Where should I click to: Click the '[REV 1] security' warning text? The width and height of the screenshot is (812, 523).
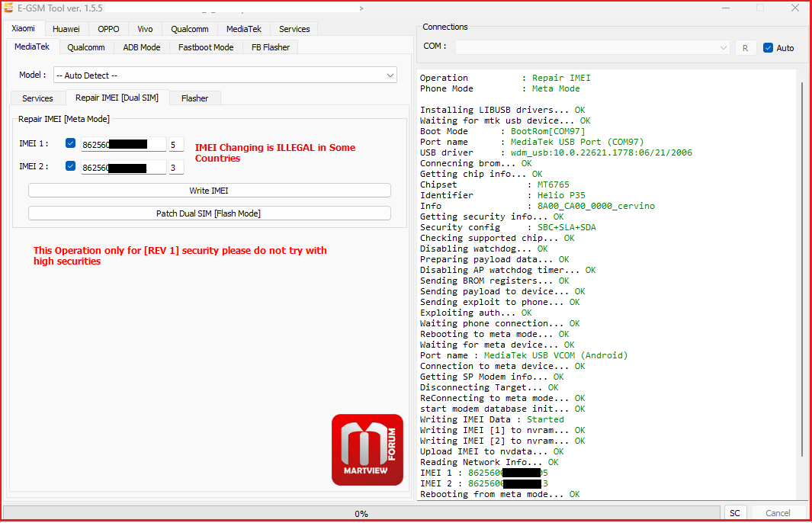pyautogui.click(x=180, y=256)
